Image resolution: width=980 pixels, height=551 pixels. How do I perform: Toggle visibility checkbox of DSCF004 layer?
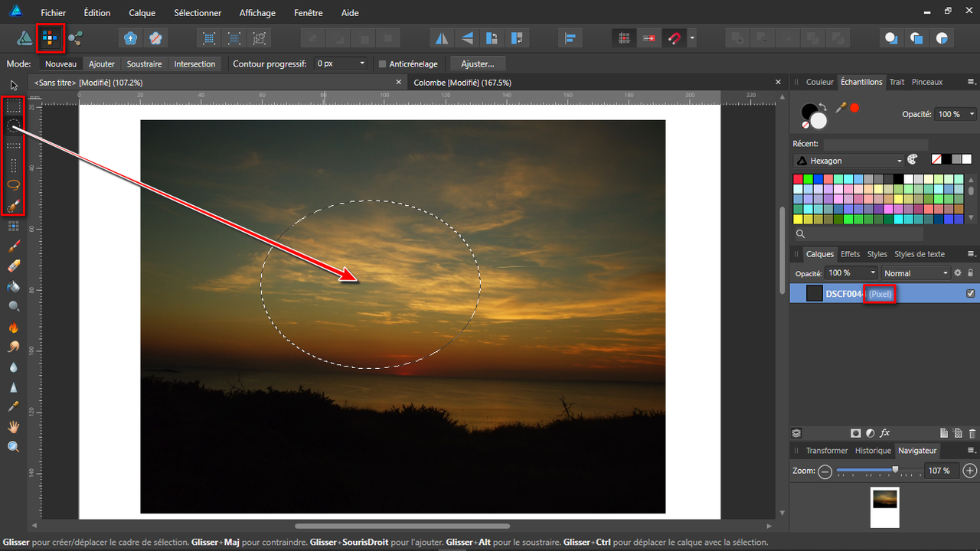pyautogui.click(x=971, y=293)
